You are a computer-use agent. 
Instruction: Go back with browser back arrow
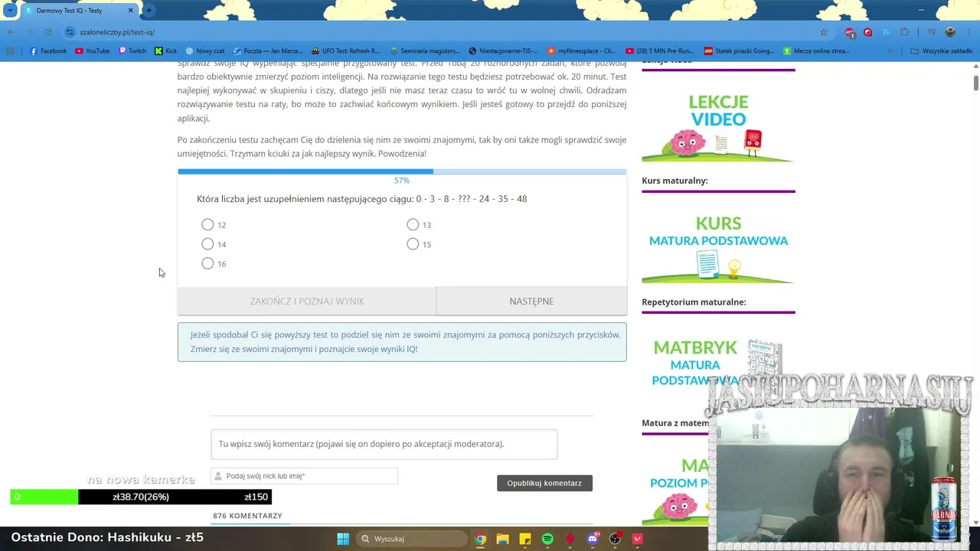(x=11, y=32)
